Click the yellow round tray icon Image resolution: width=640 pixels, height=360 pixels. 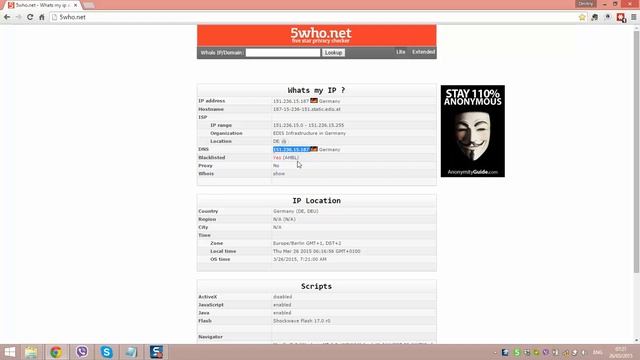pyautogui.click(x=536, y=352)
